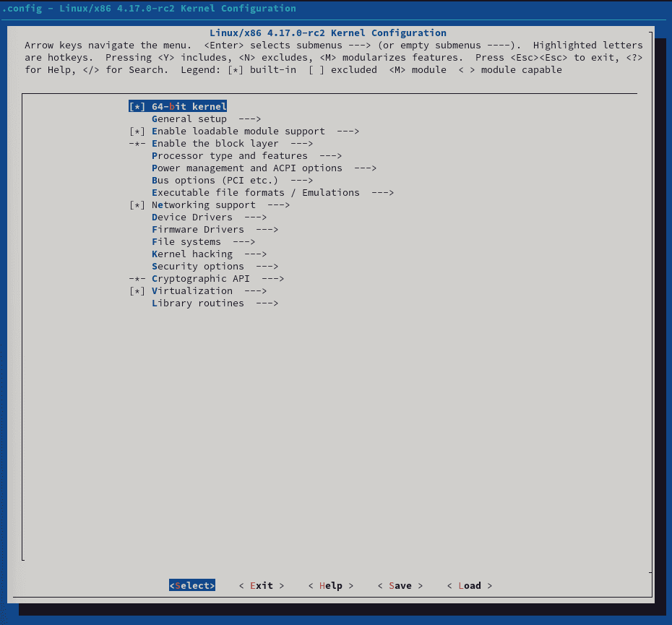Viewport: 672px width, 625px height.
Task: Open the Cryptographic API entry
Action: tap(200, 279)
